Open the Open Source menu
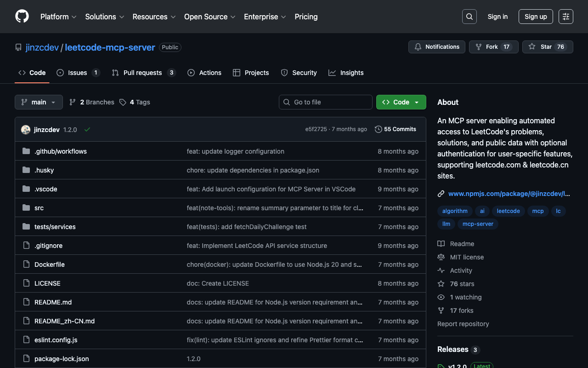The height and width of the screenshot is (368, 588). coord(209,17)
